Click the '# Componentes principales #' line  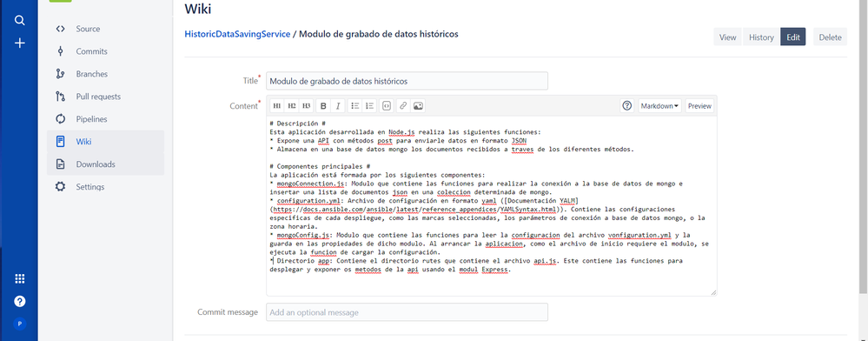tap(320, 166)
